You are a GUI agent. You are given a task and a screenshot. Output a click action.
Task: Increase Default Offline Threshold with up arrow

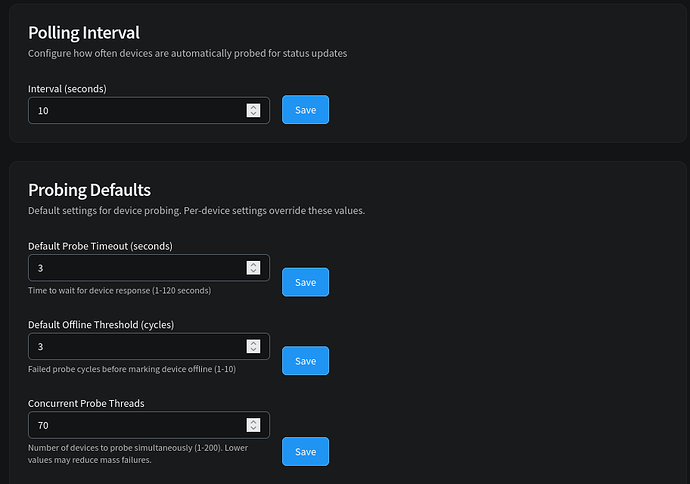254,342
